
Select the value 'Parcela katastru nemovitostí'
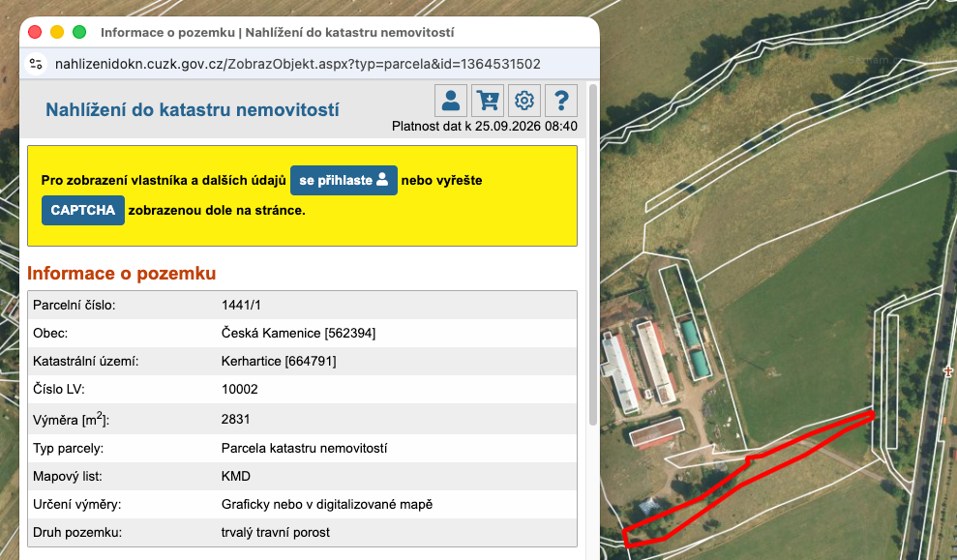304,449
